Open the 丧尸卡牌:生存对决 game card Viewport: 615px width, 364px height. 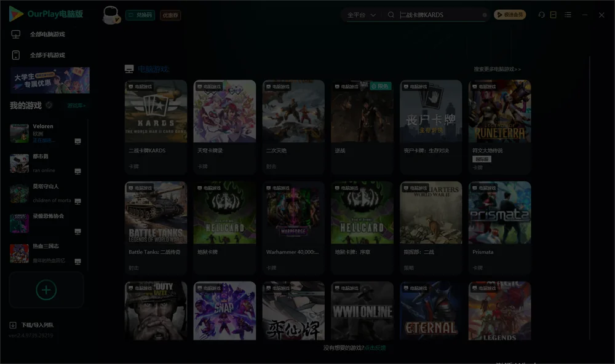coord(430,127)
